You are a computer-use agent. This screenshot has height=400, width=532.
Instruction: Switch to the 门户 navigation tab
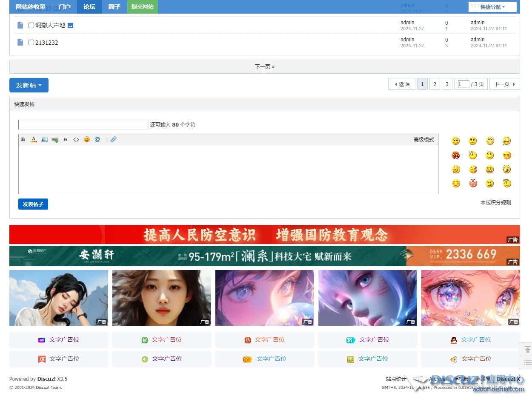pos(65,7)
